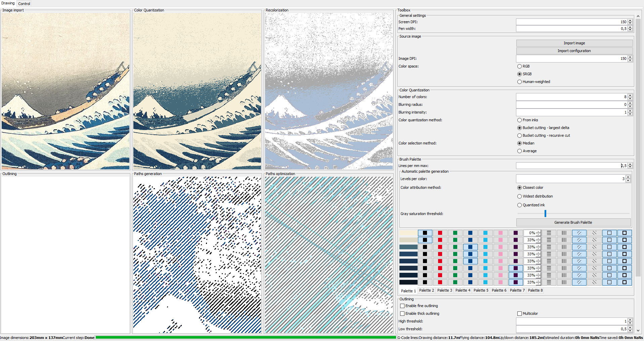Screen dimensions: 644x341
Task: Select vertical lines hatching in the first row
Action: [564, 232]
